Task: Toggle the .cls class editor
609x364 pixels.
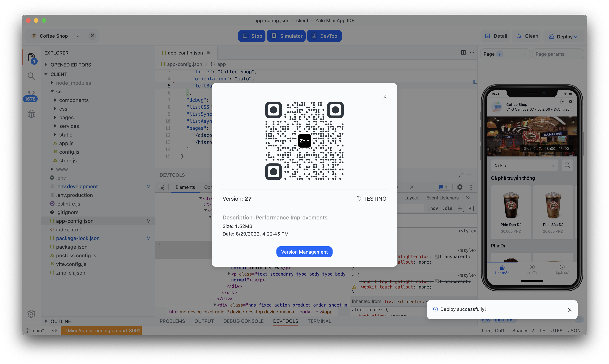Action: coord(447,208)
